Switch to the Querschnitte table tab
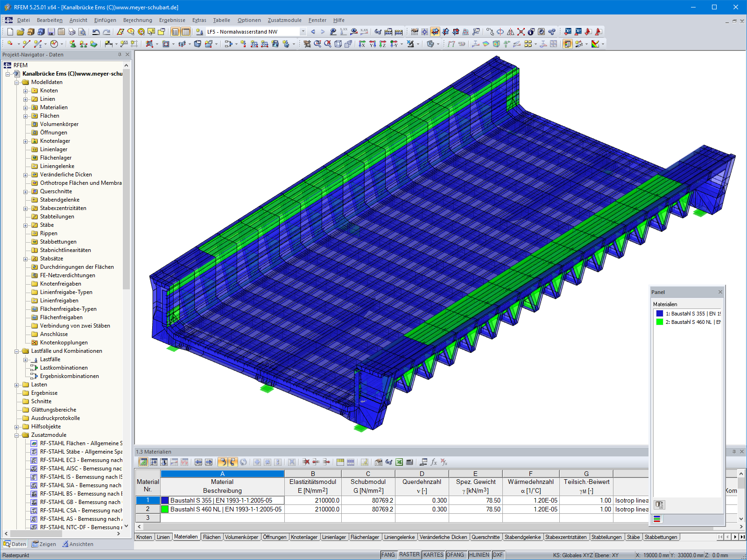The image size is (747, 560). pyautogui.click(x=486, y=537)
